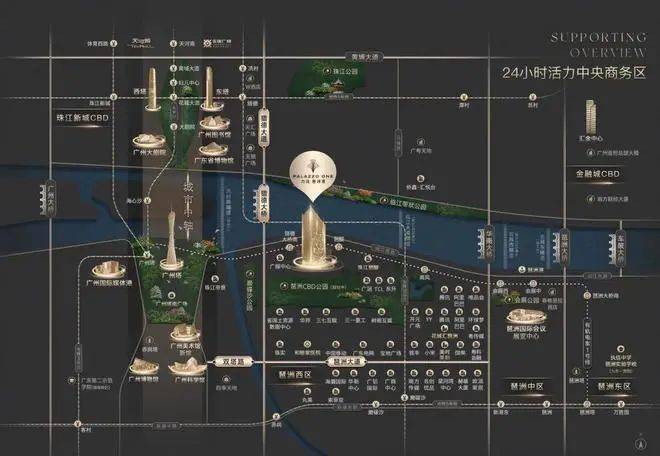Click the upper 猎德大道 road label

tap(263, 128)
